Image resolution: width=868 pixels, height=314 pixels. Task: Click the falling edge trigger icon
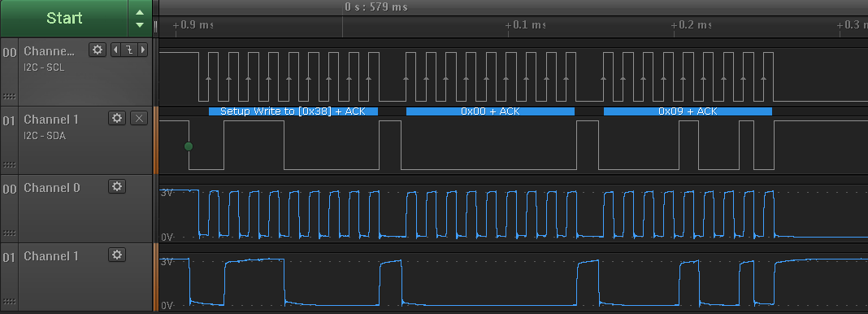click(129, 50)
